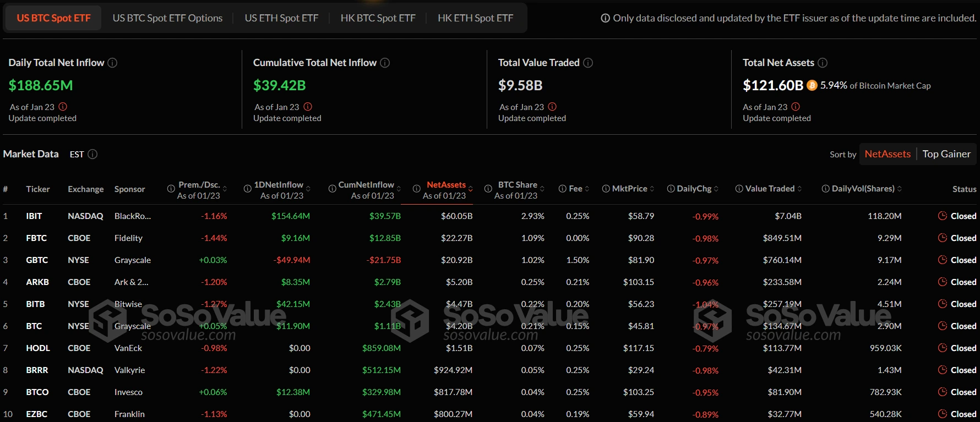Click the HODL ticker
The image size is (980, 422).
[38, 348]
